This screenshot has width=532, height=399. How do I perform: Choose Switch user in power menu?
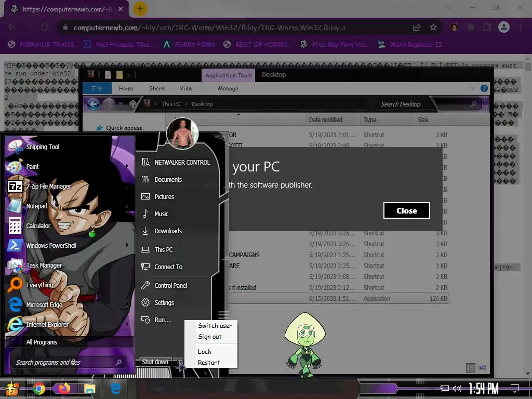click(x=215, y=326)
